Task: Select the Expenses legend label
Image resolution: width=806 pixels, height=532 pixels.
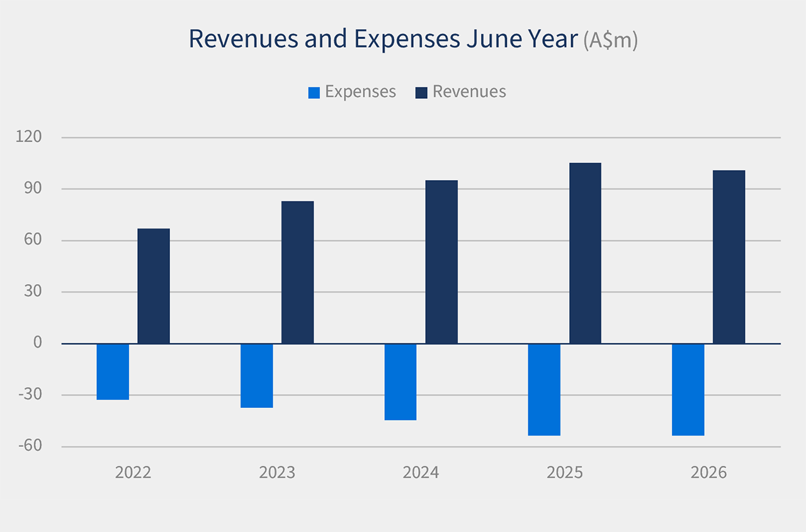Action: [x=360, y=92]
